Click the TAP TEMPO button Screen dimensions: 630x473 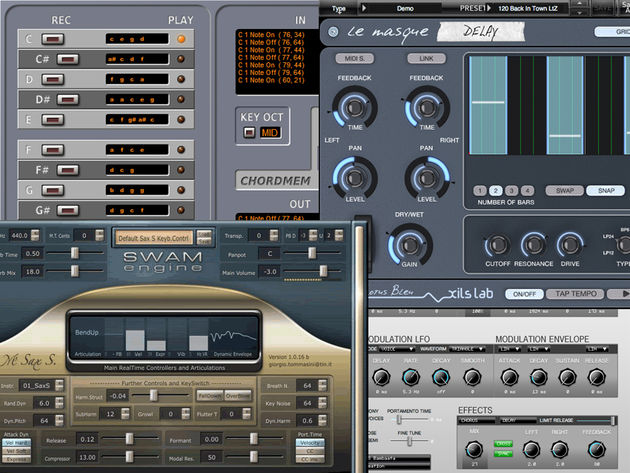click(575, 294)
